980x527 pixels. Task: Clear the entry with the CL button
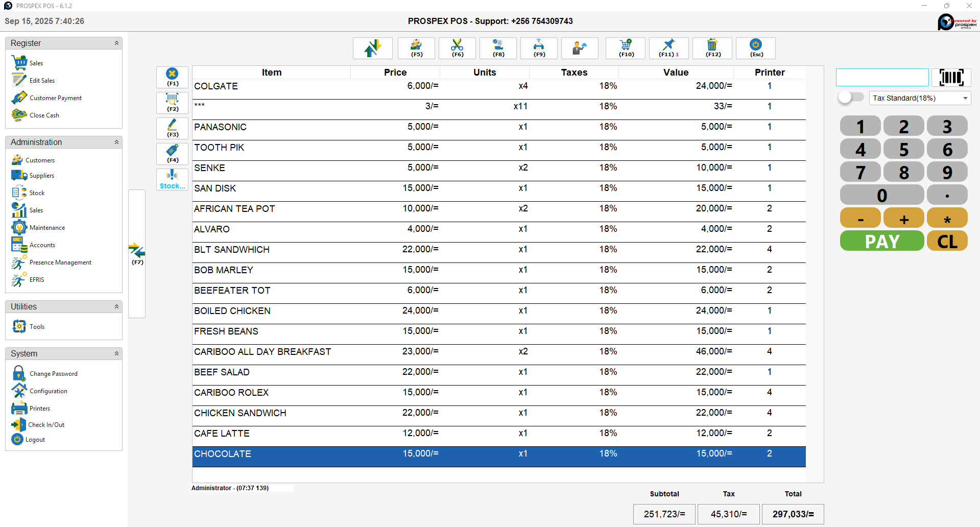(947, 241)
